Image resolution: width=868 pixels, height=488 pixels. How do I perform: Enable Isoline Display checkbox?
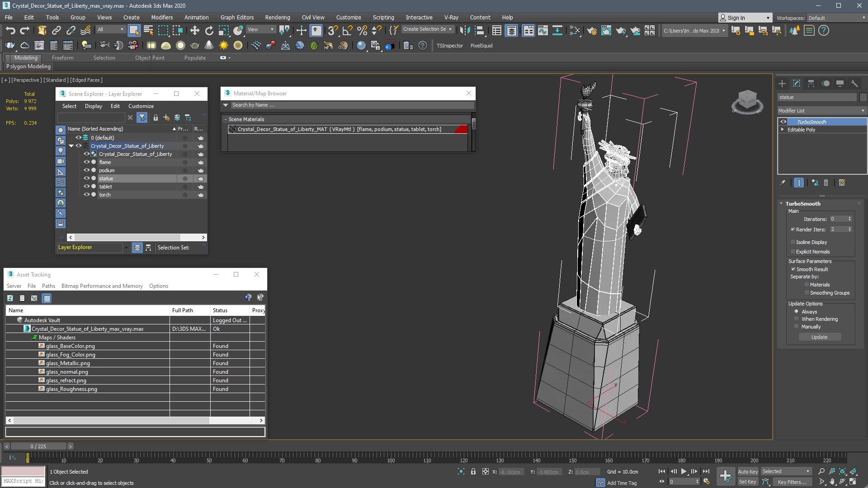793,242
